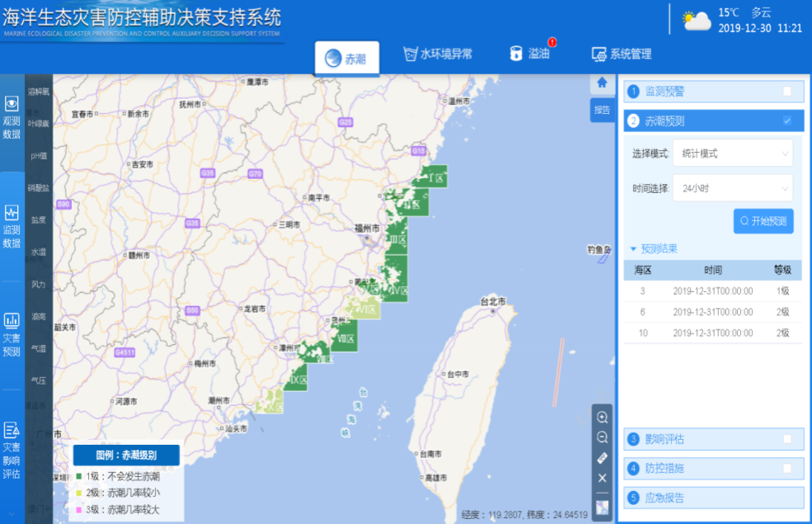Switch to the 水环境异常 tab
The image size is (812, 524).
[437, 54]
